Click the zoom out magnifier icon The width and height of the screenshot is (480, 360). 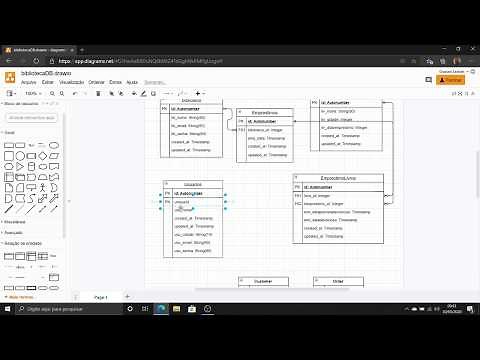tap(62, 94)
